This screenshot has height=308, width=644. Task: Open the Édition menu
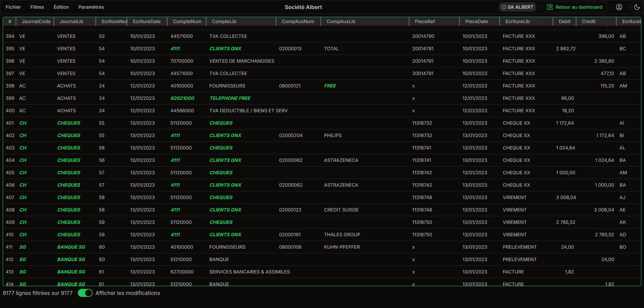point(61,7)
